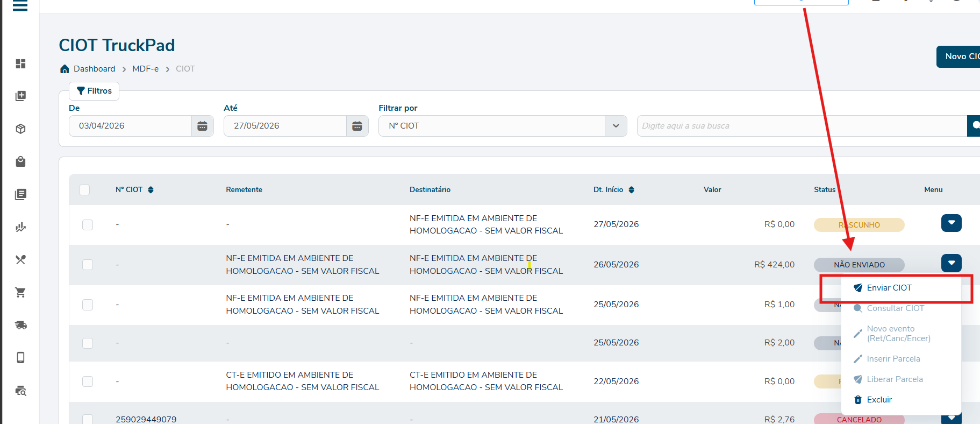Click the Até date field 27/05/2026
This screenshot has height=424, width=980.
285,126
